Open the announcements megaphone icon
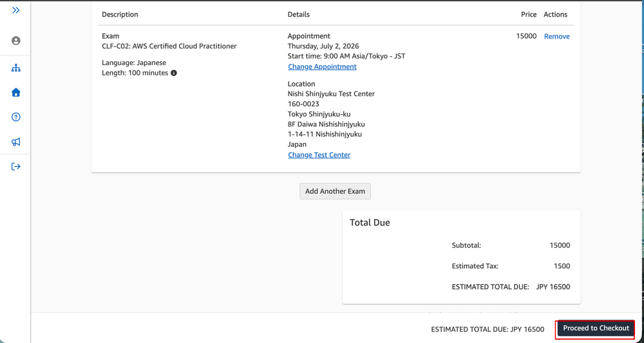 [x=15, y=142]
